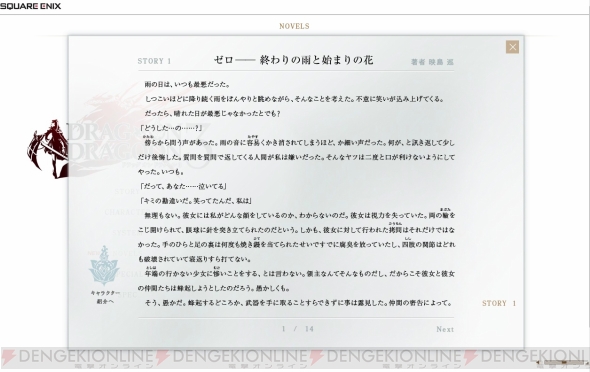Open the NOVELS heading at the top

[294, 26]
